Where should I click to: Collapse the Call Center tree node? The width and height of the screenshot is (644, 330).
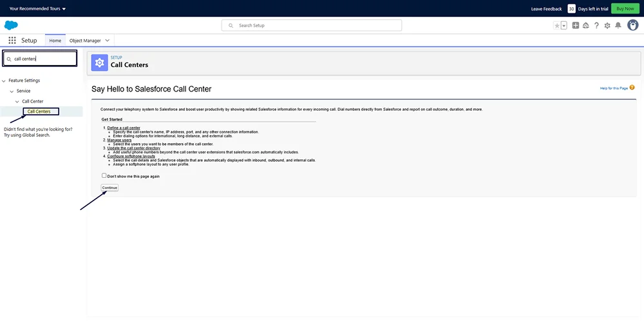pyautogui.click(x=17, y=101)
